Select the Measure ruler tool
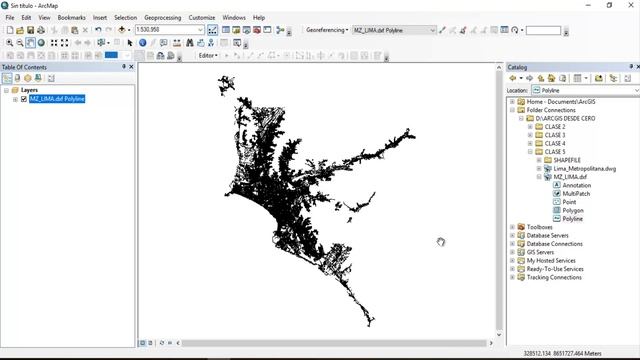Image resolution: width=640 pixels, height=360 pixels. coord(177,43)
